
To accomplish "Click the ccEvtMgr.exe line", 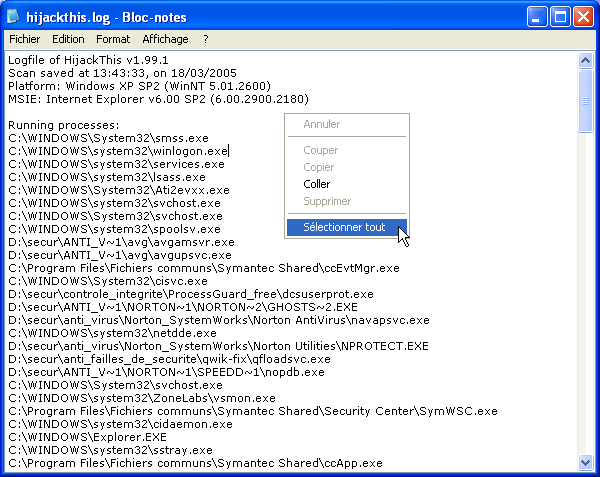I will (204, 269).
